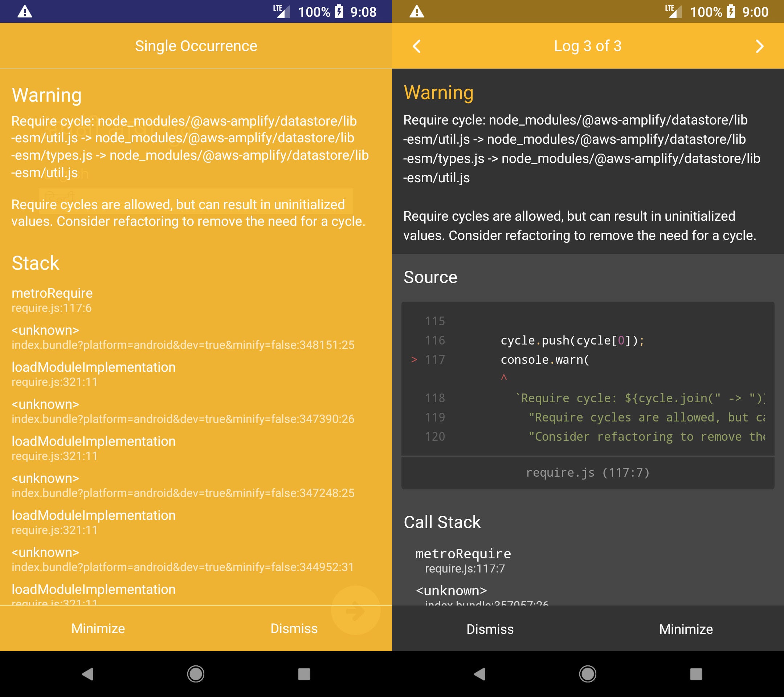Image resolution: width=784 pixels, height=697 pixels.
Task: Minimize the Single Occurrence warning
Action: point(97,628)
